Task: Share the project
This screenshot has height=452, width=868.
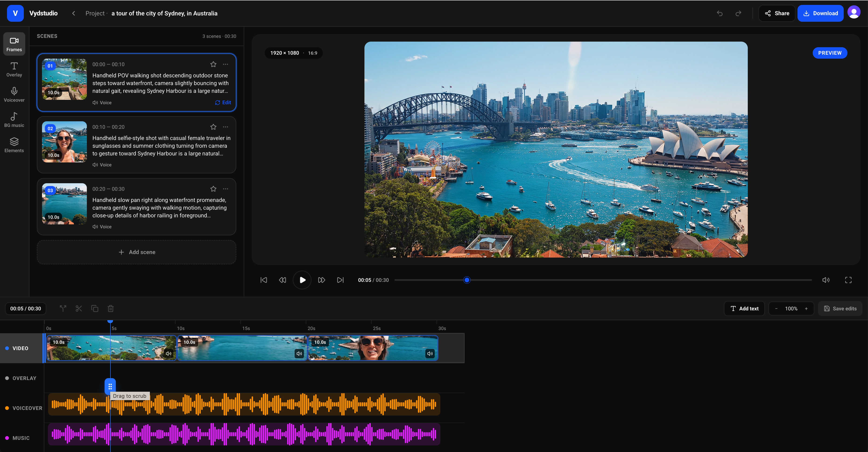Action: coord(777,14)
